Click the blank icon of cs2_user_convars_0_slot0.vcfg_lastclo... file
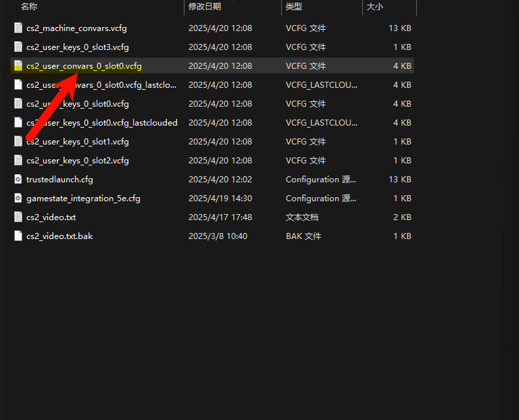 click(18, 84)
